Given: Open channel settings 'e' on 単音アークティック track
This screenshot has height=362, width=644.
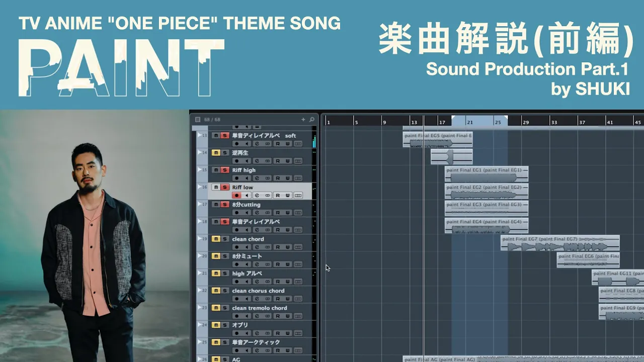Looking at the screenshot, I should tap(257, 350).
